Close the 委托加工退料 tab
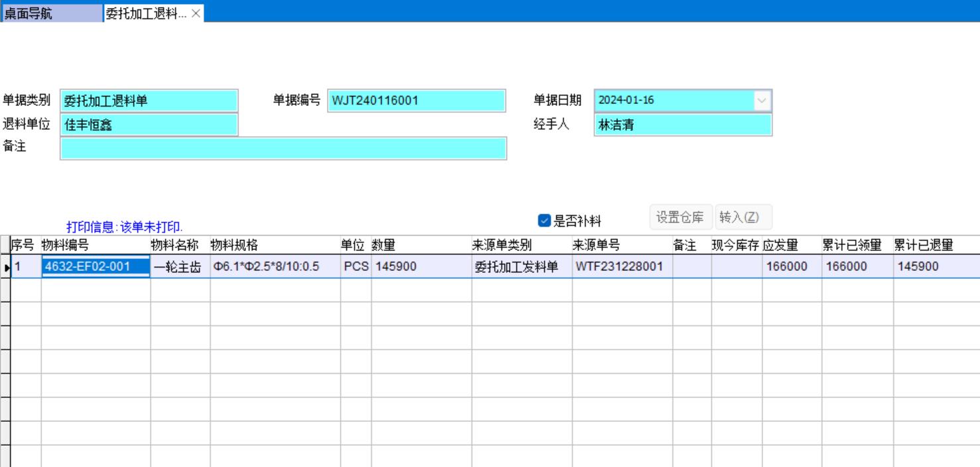The image size is (980, 467). coord(196,13)
